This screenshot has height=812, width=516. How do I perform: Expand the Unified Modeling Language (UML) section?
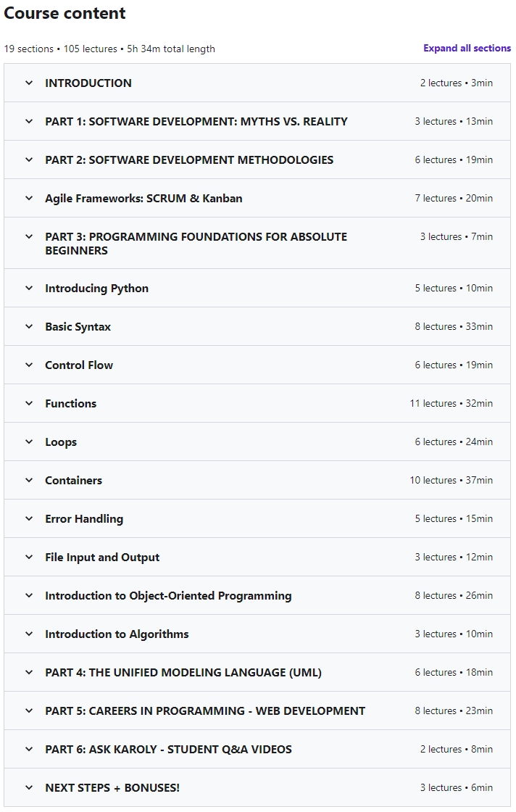point(183,672)
